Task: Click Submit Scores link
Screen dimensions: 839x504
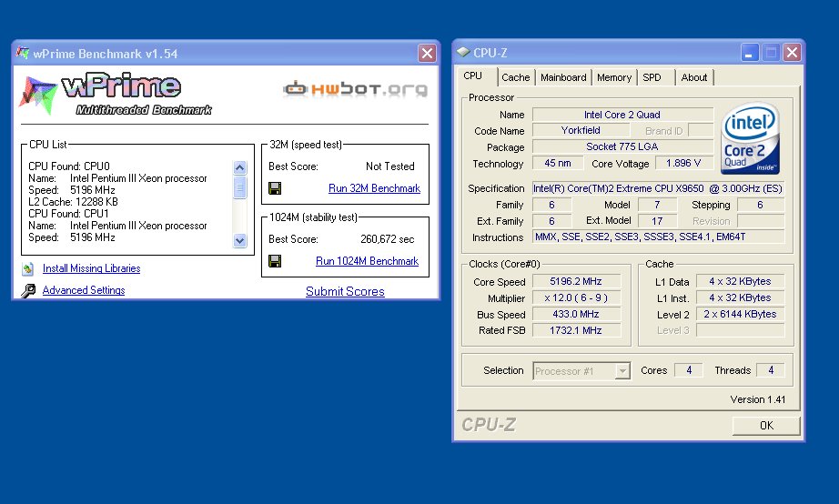Action: (x=345, y=292)
